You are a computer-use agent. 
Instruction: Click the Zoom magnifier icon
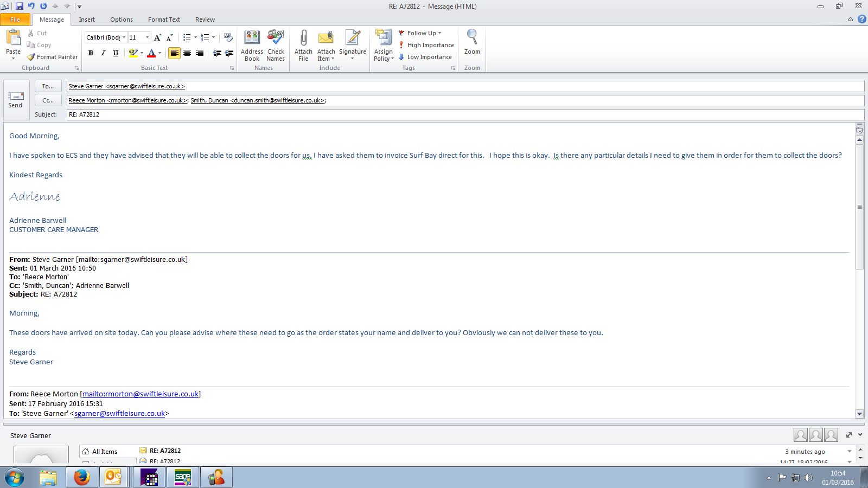pyautogui.click(x=472, y=38)
